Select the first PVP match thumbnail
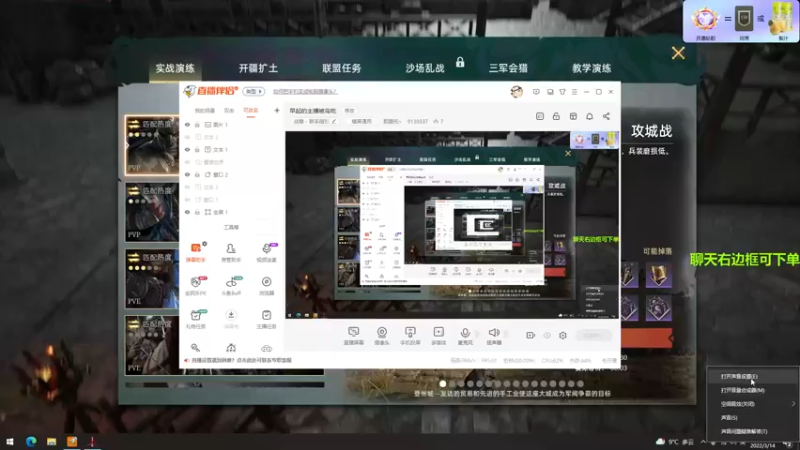Image resolution: width=800 pixels, height=450 pixels. point(152,145)
